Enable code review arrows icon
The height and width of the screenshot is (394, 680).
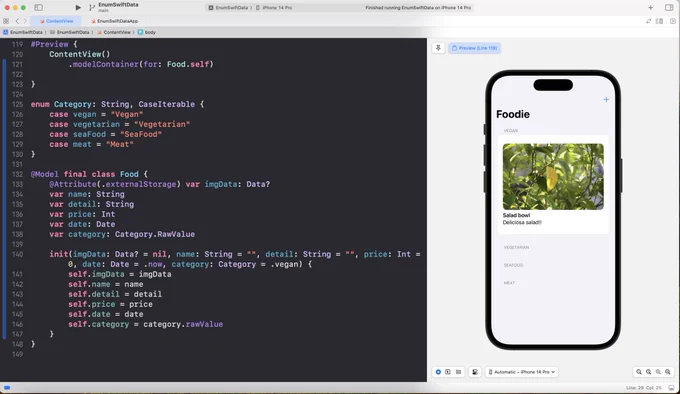(x=648, y=21)
